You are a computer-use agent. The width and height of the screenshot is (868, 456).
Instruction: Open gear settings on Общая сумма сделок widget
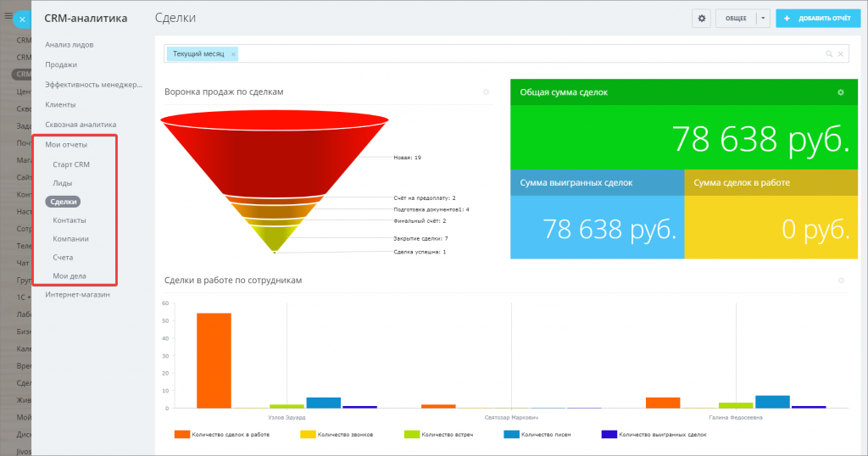coord(840,92)
